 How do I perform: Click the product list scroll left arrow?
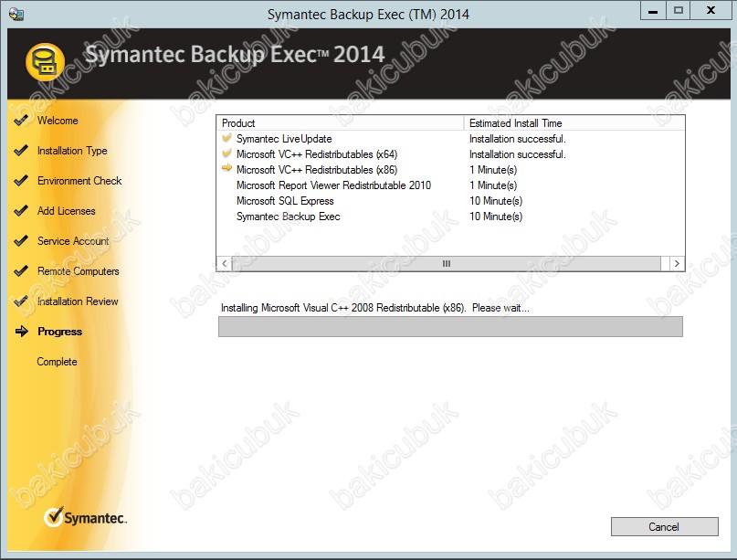point(224,263)
